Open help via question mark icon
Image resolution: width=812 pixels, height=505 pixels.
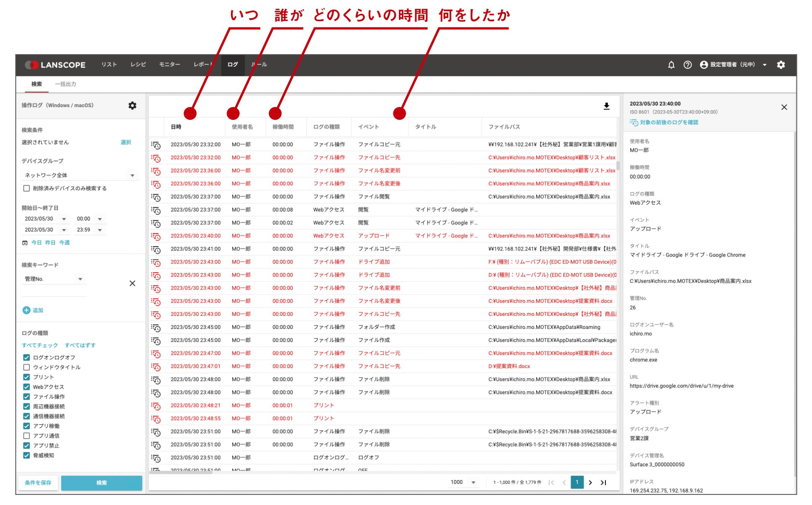click(x=687, y=65)
